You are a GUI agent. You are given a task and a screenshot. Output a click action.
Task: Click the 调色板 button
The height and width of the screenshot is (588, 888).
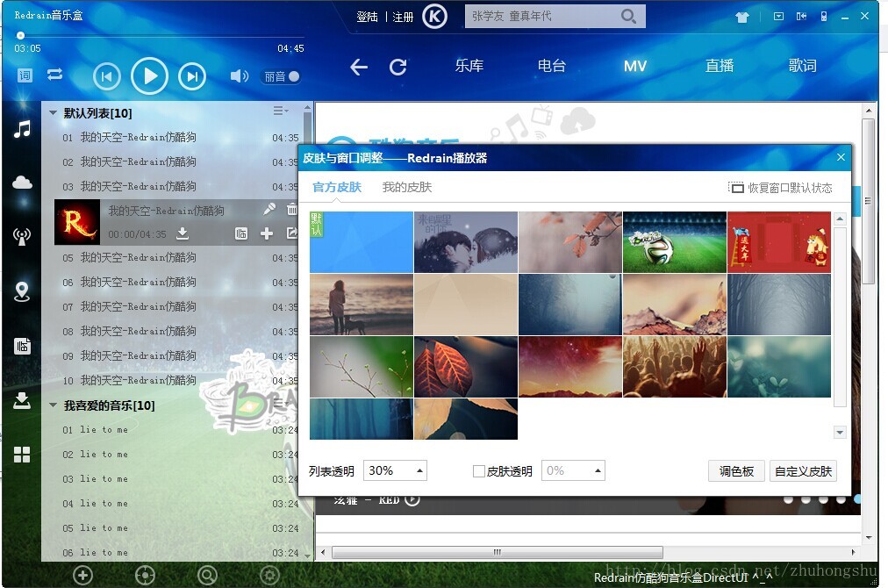(736, 471)
